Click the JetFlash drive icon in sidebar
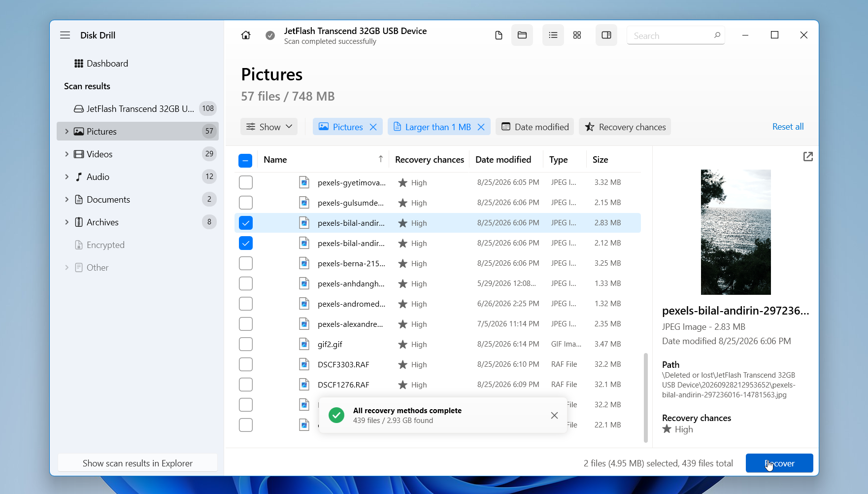This screenshot has height=494, width=868. [x=79, y=108]
